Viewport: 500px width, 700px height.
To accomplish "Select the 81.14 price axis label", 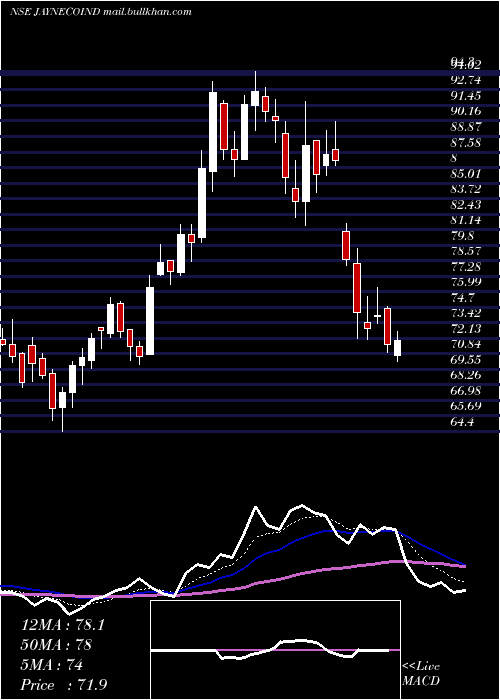I will [x=465, y=220].
